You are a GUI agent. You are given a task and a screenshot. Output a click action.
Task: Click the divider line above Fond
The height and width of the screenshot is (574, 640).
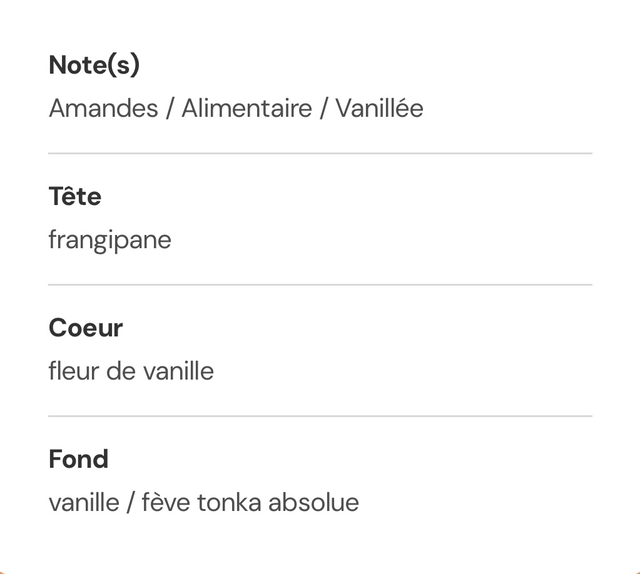[320, 415]
